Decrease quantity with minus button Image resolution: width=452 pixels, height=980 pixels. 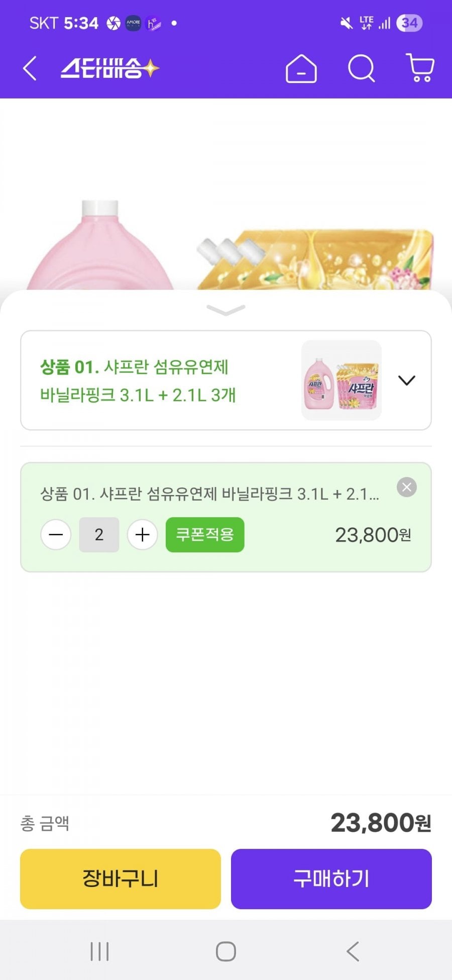(56, 535)
